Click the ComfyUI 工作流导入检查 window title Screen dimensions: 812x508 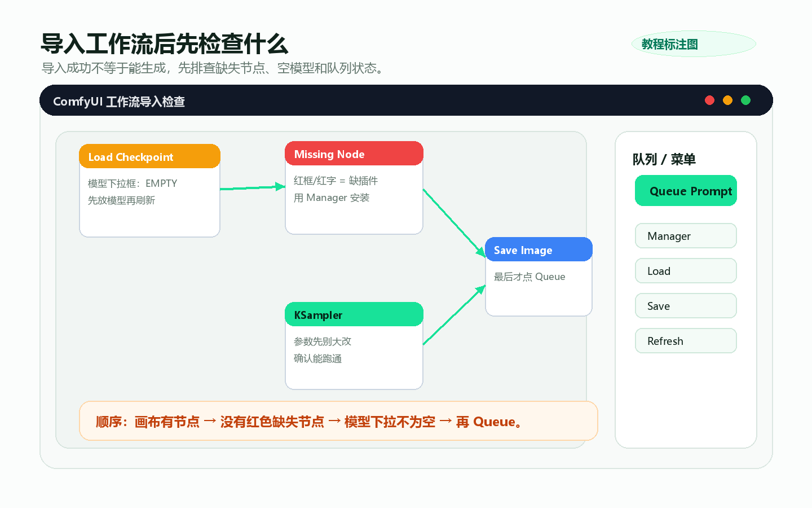pyautogui.click(x=119, y=102)
